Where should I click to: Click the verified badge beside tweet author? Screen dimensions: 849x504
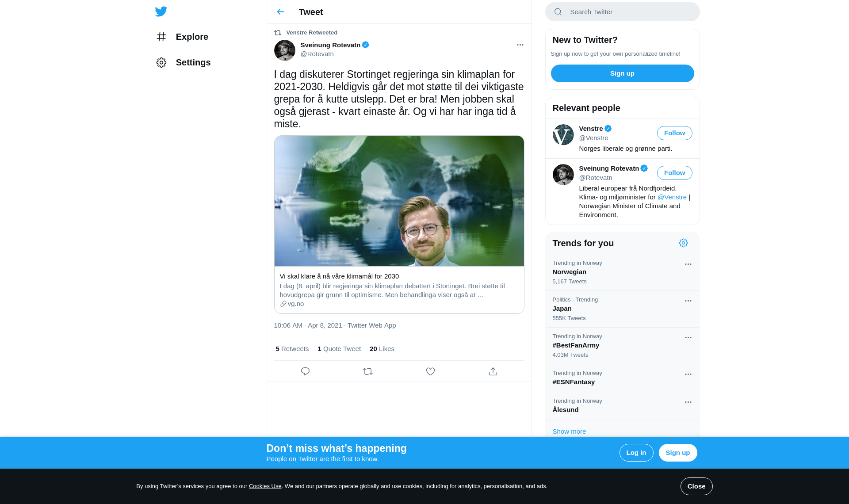366,45
